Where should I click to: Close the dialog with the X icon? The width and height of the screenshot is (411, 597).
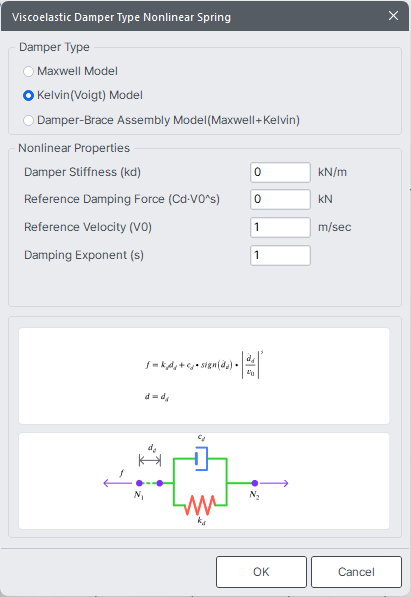(393, 16)
